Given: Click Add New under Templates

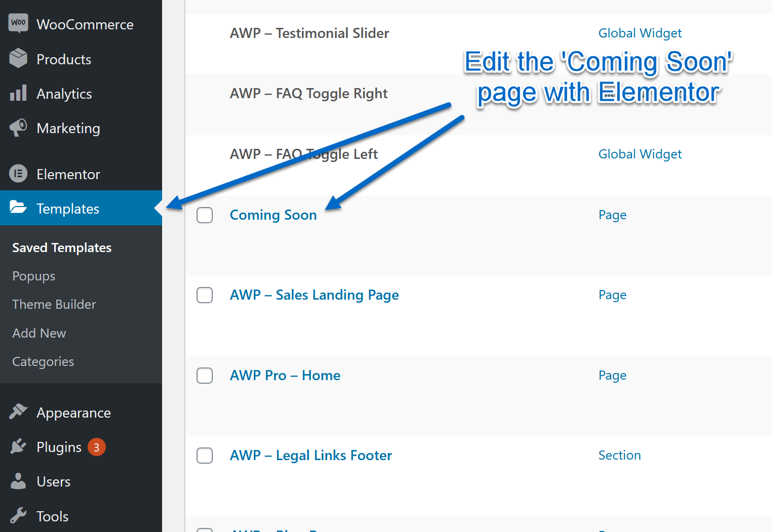Looking at the screenshot, I should click(x=39, y=333).
